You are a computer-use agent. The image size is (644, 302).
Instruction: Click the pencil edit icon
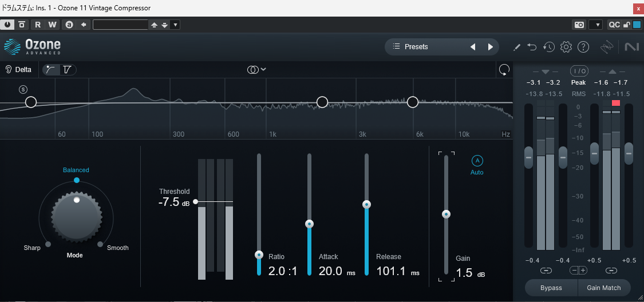tap(517, 47)
